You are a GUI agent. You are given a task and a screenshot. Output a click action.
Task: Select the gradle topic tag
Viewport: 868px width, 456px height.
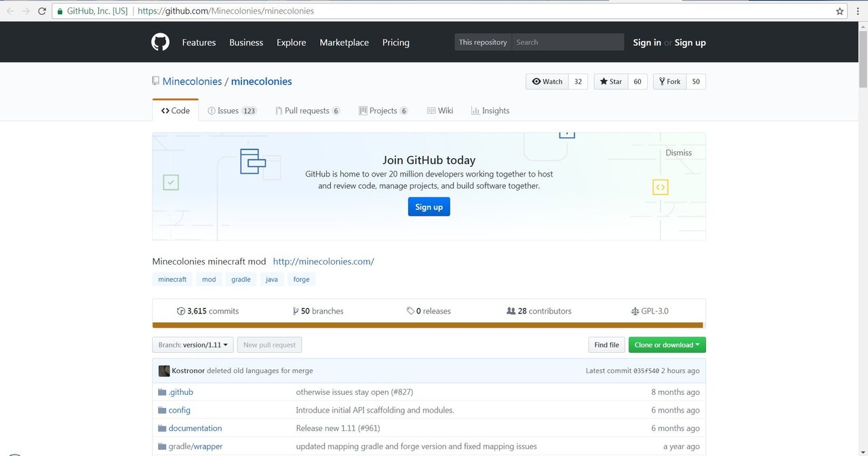(x=241, y=280)
